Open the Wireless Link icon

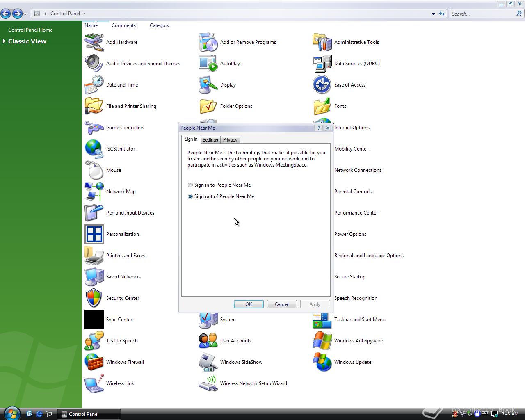(x=94, y=383)
